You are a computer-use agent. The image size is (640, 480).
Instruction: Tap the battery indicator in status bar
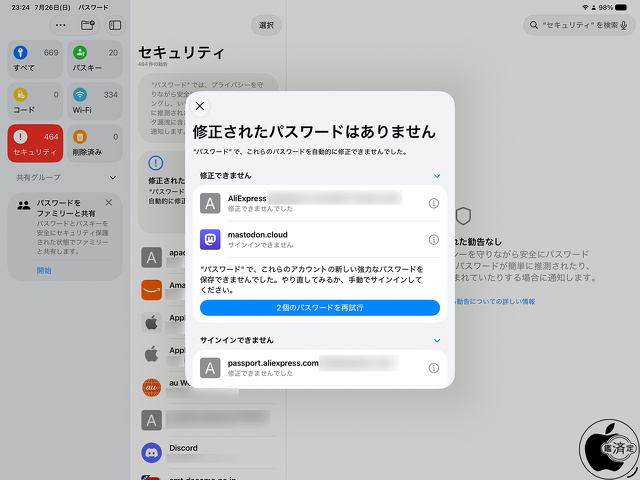(621, 7)
